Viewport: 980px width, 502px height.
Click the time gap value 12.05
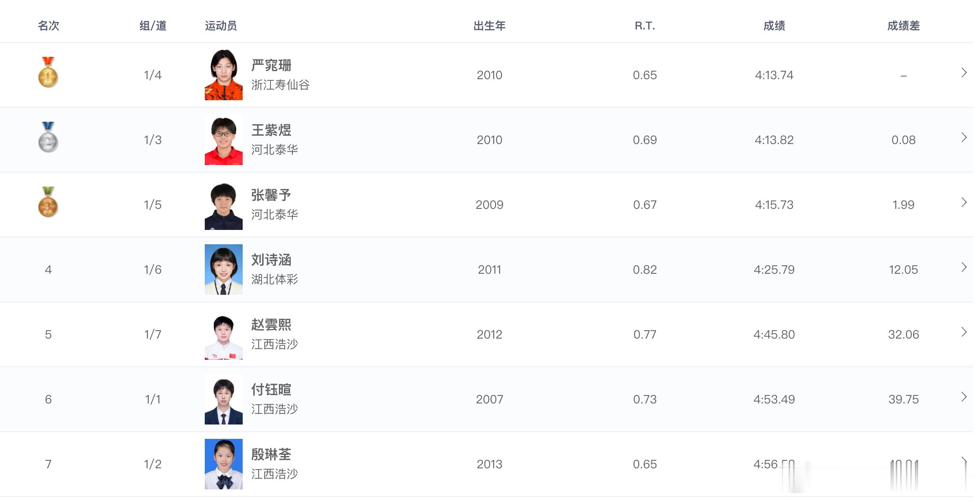(904, 270)
